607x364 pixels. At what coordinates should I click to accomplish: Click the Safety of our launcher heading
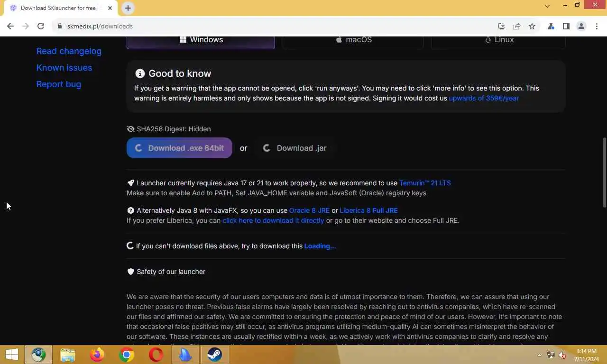click(171, 272)
